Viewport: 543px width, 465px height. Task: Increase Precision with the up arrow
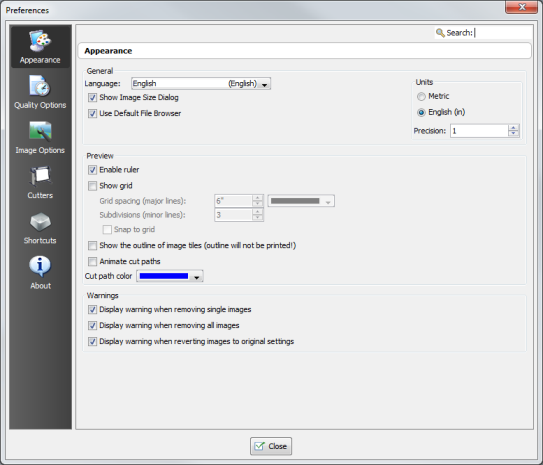pyautogui.click(x=514, y=128)
